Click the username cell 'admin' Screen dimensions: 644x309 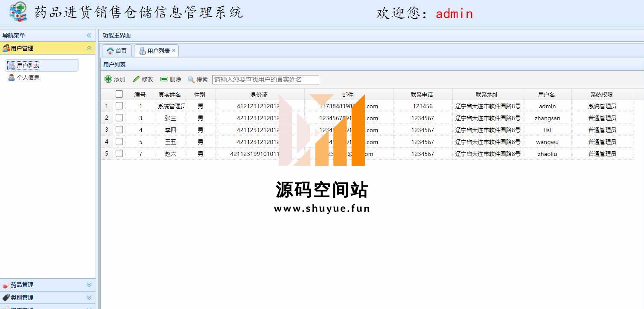547,106
